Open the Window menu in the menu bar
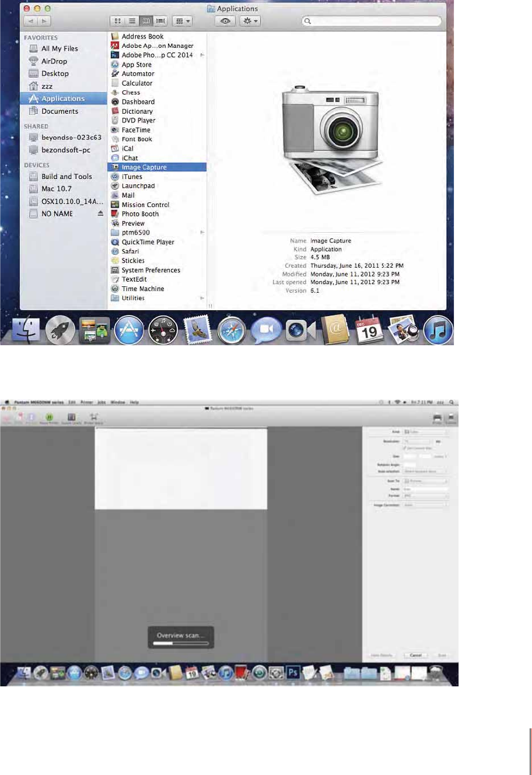Viewport: 532px width, 775px height. point(118,402)
